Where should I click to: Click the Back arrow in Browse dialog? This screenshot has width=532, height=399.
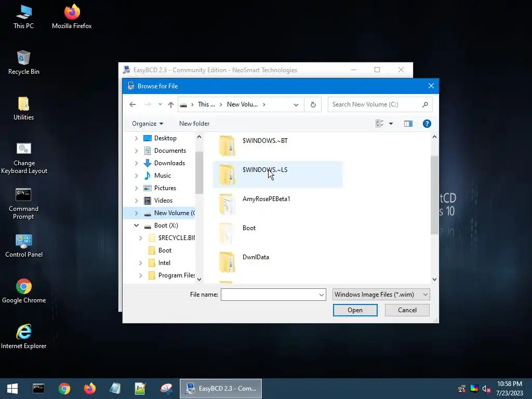pos(132,104)
